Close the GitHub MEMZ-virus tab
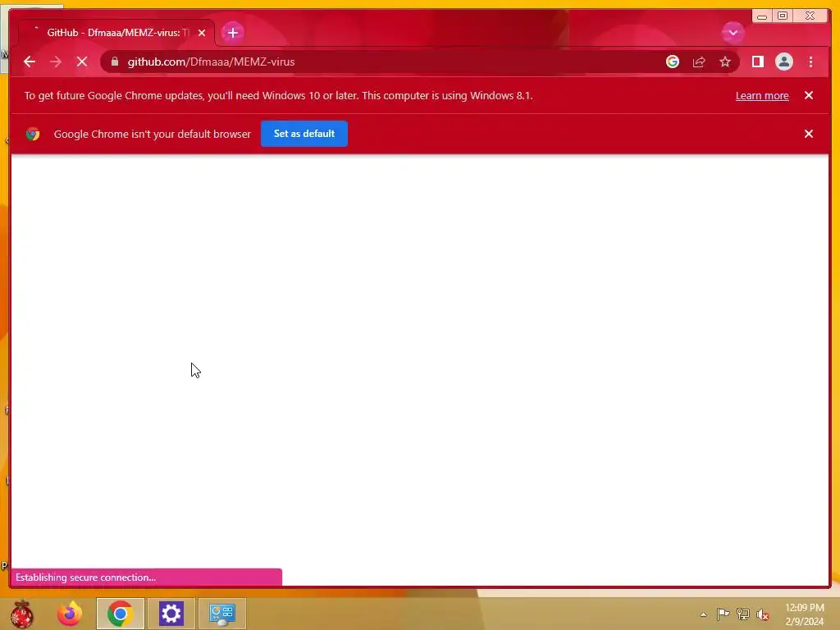The image size is (840, 630). pos(202,33)
